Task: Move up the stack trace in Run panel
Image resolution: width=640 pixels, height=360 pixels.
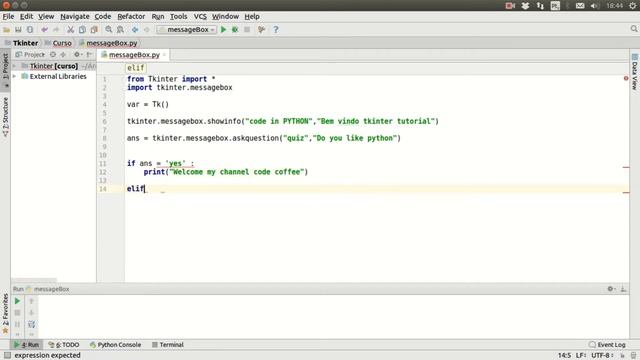Action: point(31,301)
